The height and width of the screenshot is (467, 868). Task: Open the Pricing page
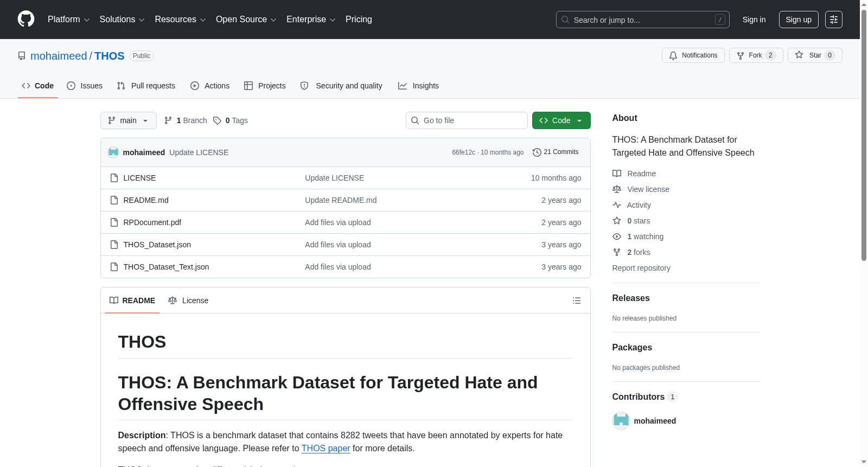pyautogui.click(x=359, y=20)
